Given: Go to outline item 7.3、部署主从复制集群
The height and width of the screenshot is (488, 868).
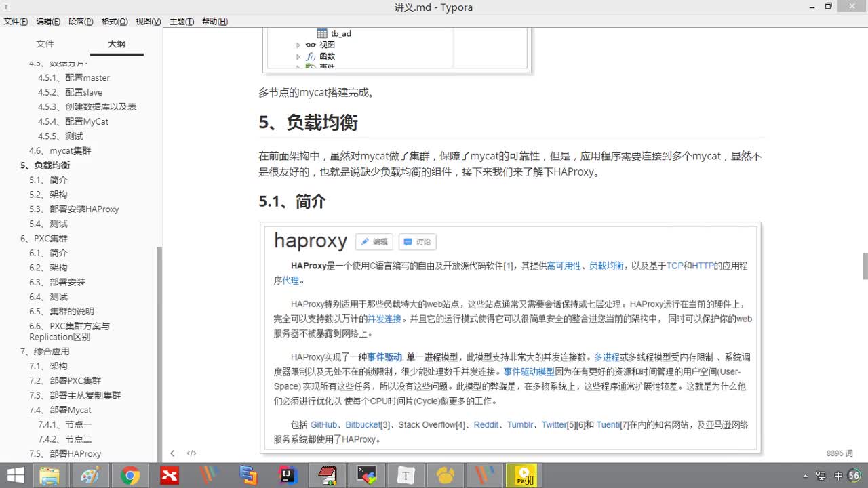Looking at the screenshot, I should pyautogui.click(x=75, y=395).
